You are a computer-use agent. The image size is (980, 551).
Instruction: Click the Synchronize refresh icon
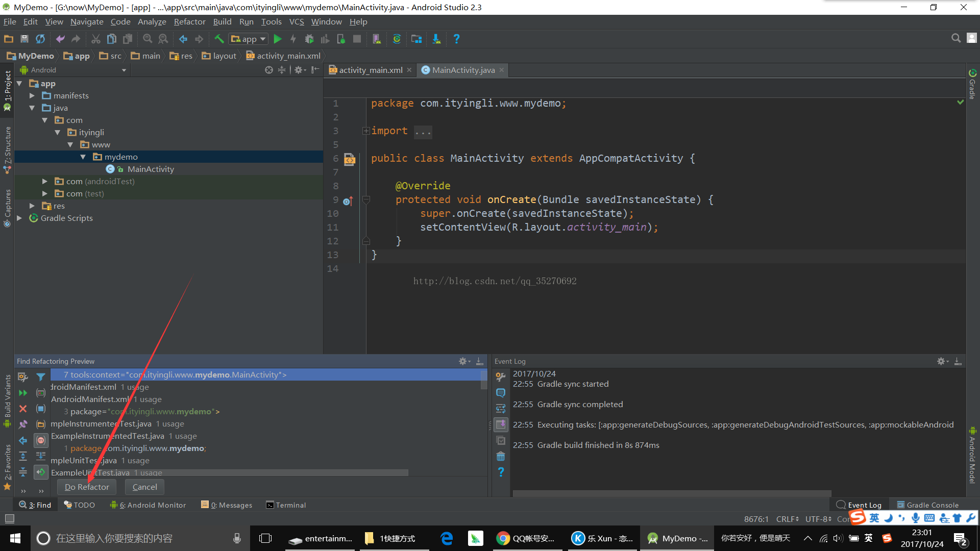pyautogui.click(x=40, y=39)
